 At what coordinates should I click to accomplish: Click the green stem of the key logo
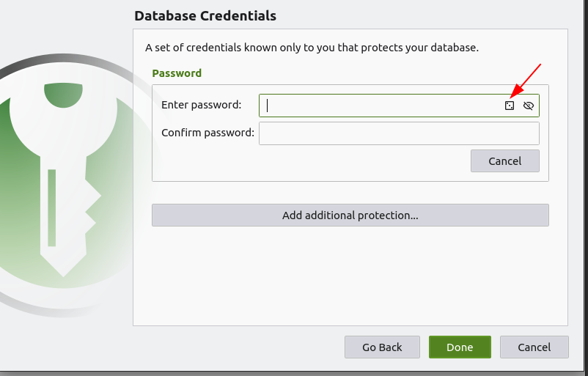52,207
